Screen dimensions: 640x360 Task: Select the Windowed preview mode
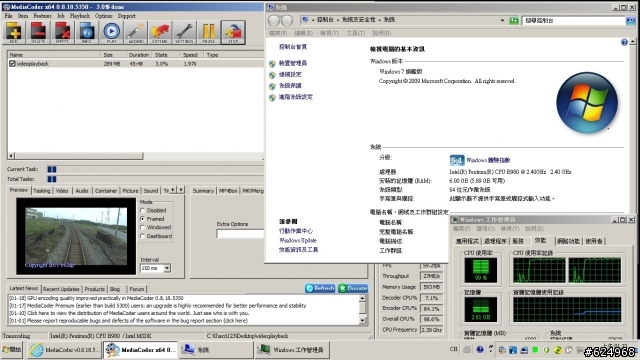[142, 227]
